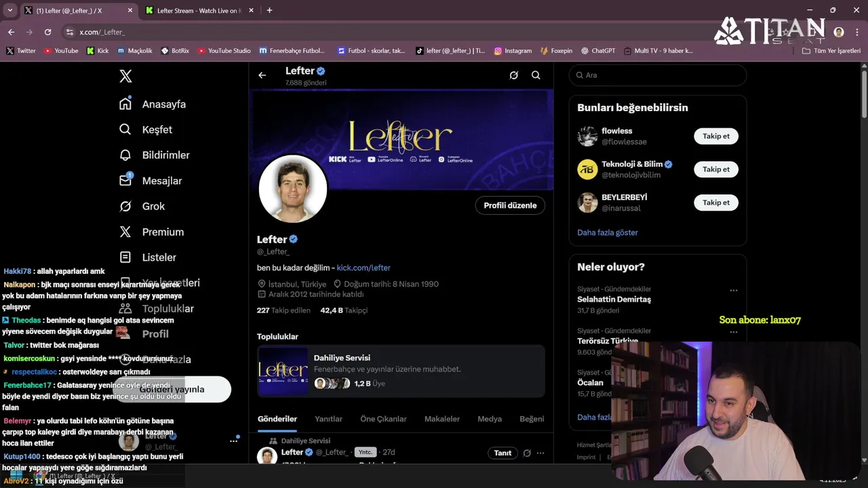
Task: Click Tanıt button on post
Action: pos(502,453)
